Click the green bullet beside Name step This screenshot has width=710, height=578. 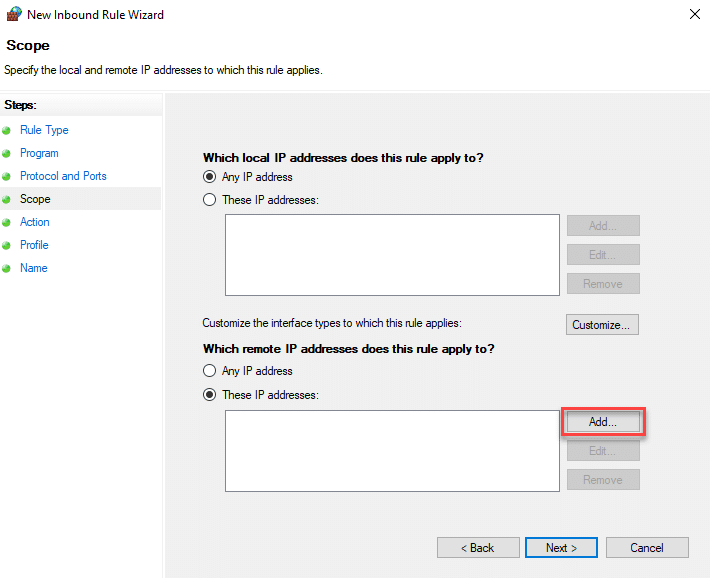7,269
